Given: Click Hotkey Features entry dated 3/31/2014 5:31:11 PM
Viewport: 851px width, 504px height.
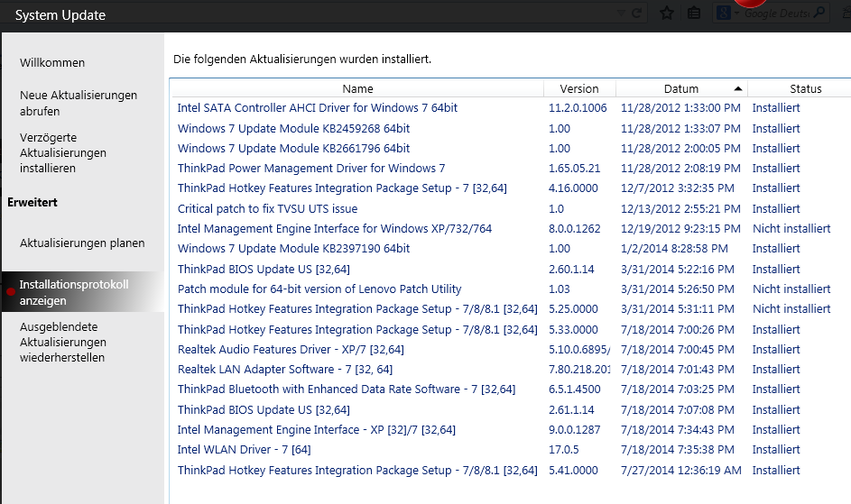Looking at the screenshot, I should click(x=512, y=308).
